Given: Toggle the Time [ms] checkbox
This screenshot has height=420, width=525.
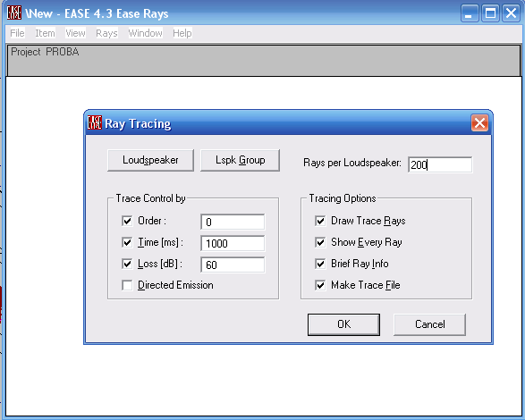Looking at the screenshot, I should coord(127,242).
